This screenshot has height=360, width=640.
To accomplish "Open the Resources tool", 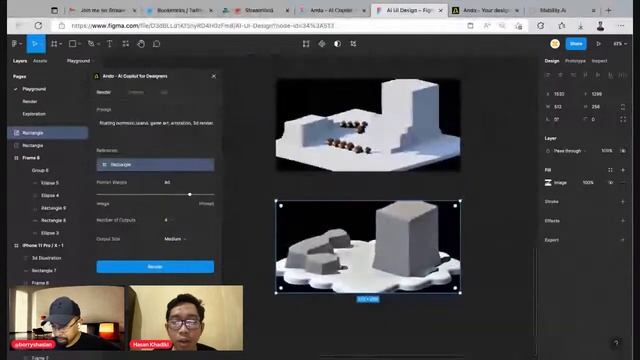I will click(x=125, y=44).
